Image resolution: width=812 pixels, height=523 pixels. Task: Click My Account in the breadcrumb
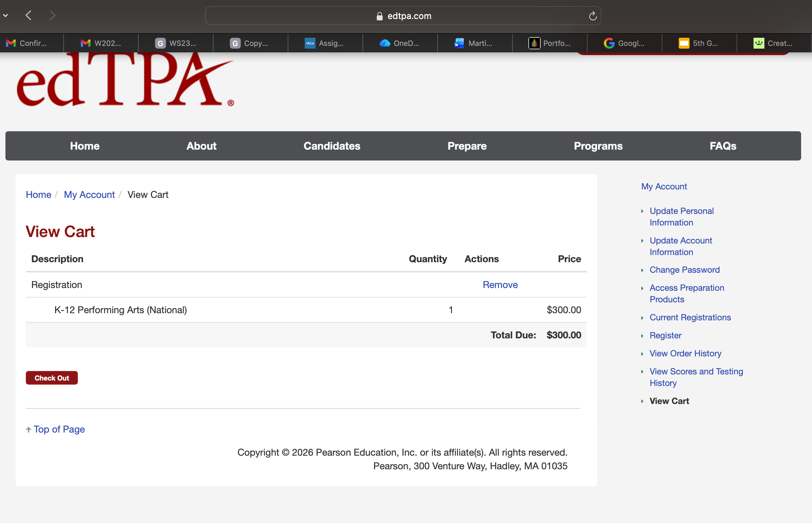[89, 195]
